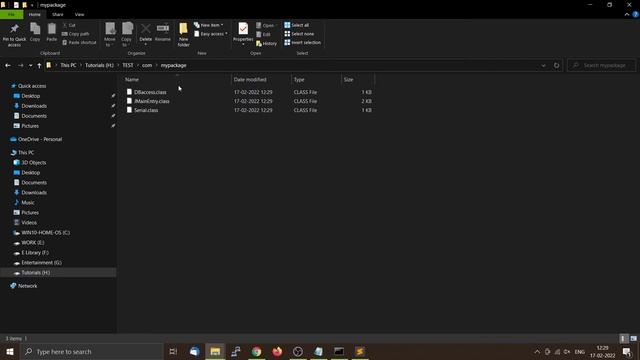Sort by Type column header
640x360 pixels.
(316, 80)
